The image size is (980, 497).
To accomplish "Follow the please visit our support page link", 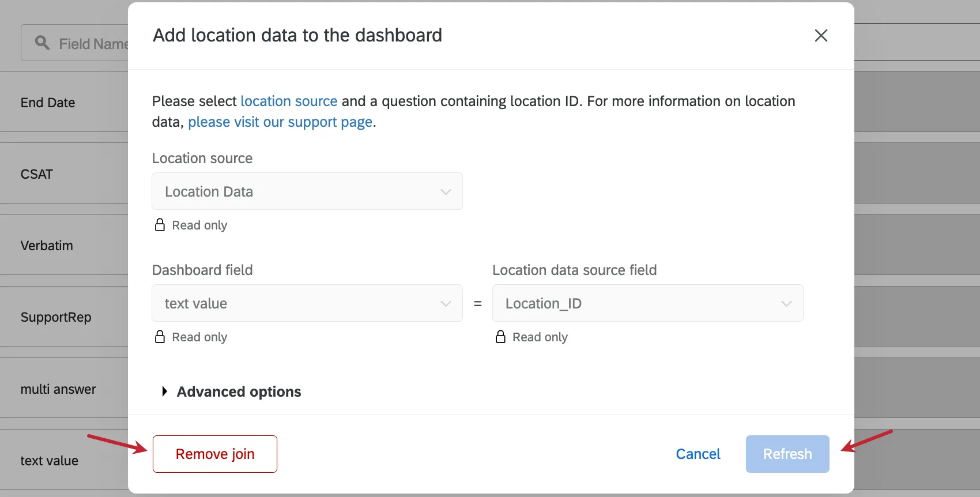I will pos(280,122).
